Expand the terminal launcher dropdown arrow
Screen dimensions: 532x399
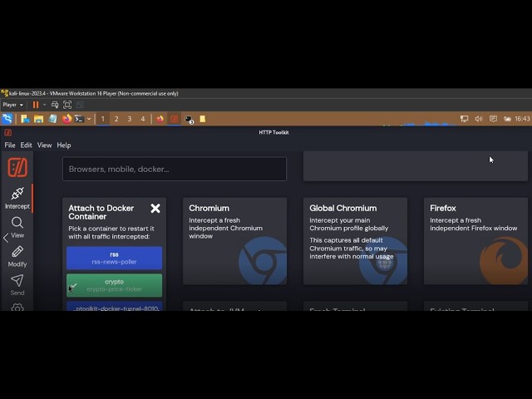89,119
